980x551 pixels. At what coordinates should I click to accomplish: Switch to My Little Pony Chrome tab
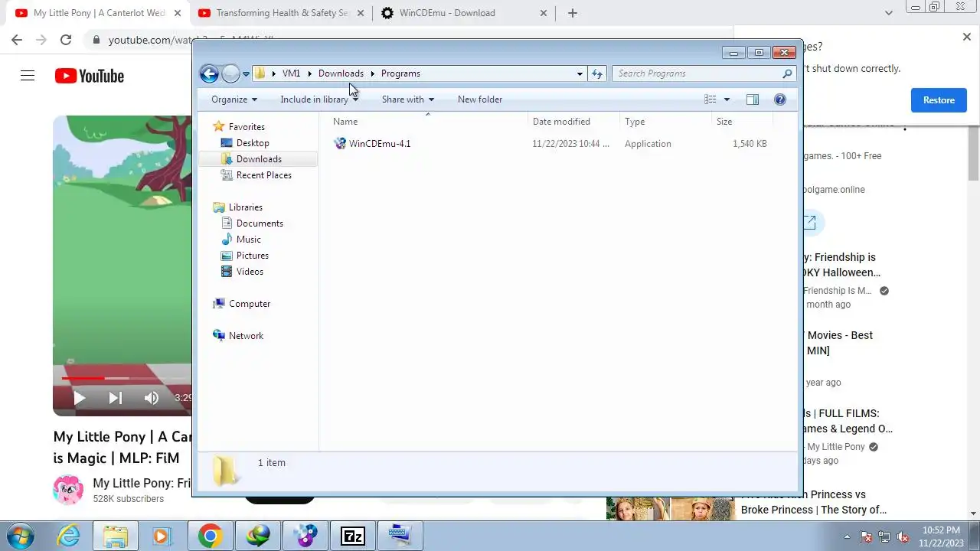coord(97,13)
